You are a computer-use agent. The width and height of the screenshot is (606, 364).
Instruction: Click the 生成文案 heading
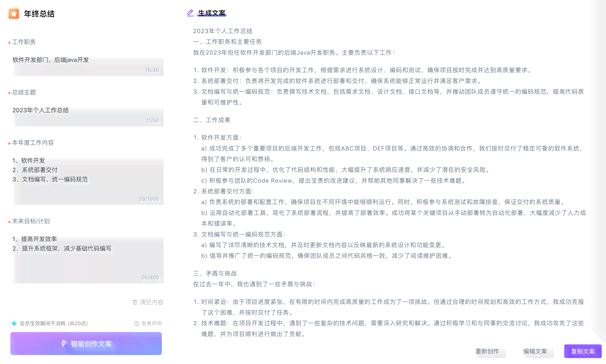tap(212, 13)
